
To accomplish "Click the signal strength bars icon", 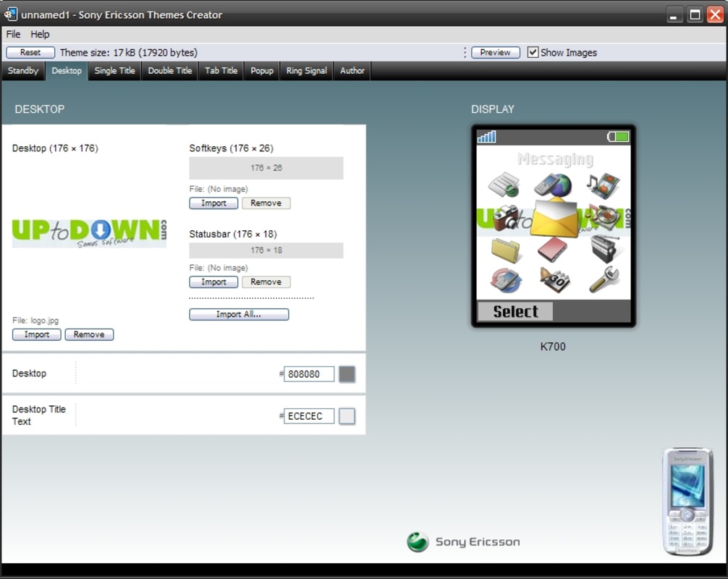I will coord(486,137).
